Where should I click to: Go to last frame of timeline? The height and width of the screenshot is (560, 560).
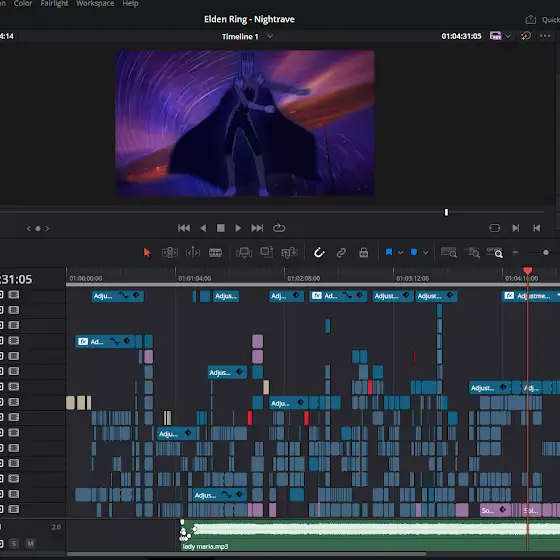pyautogui.click(x=257, y=228)
